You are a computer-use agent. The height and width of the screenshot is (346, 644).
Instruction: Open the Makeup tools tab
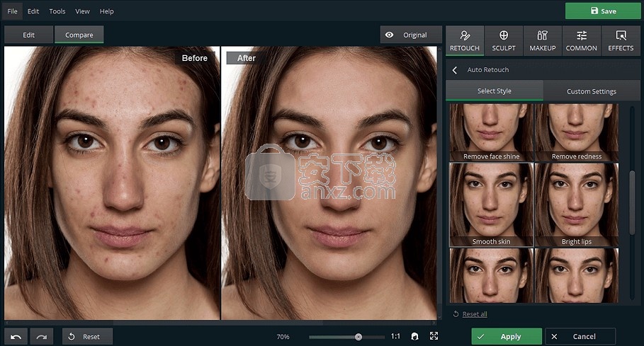[542, 40]
